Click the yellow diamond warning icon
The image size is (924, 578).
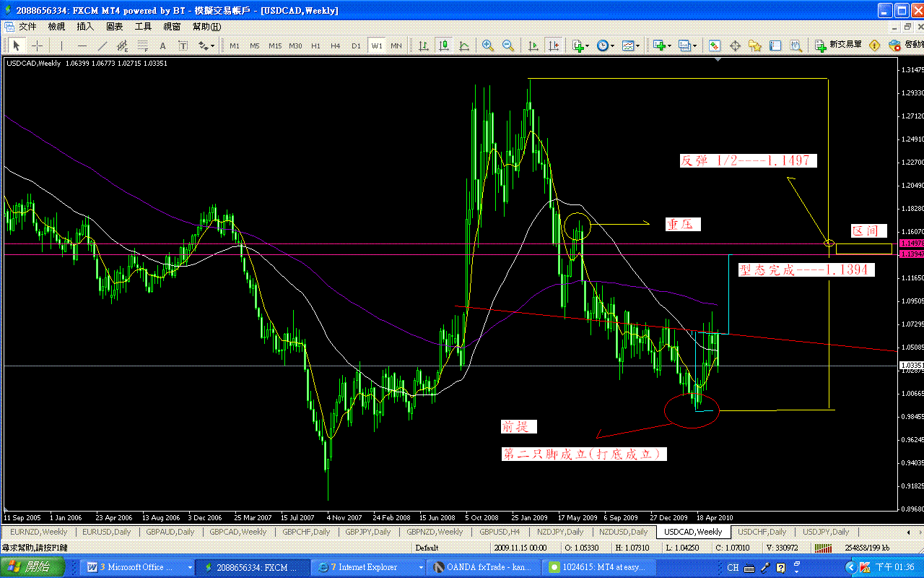coord(874,46)
